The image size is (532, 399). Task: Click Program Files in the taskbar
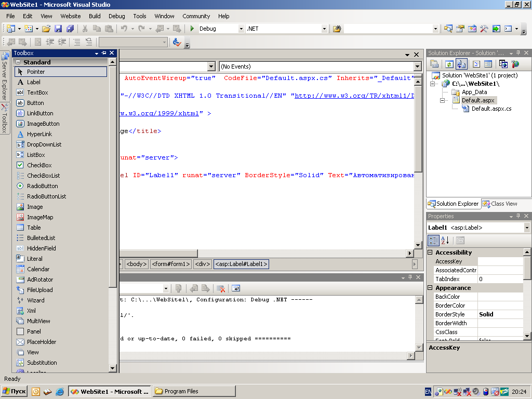[x=194, y=391]
